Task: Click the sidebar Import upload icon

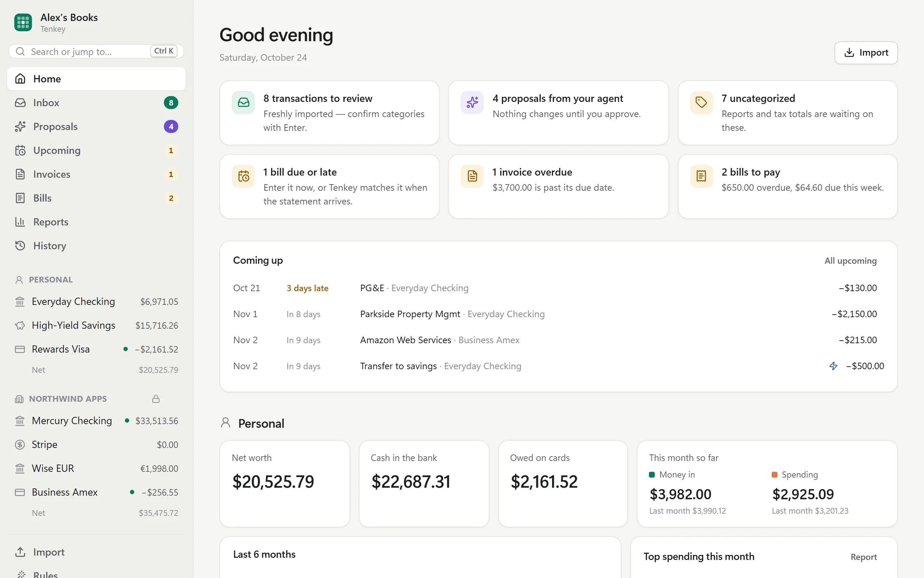Action: (20, 552)
